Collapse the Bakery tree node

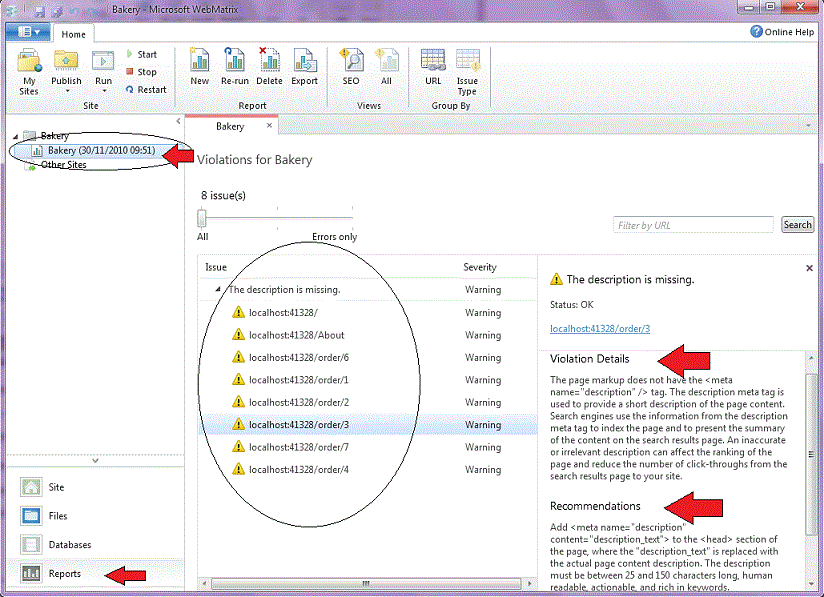tap(15, 137)
